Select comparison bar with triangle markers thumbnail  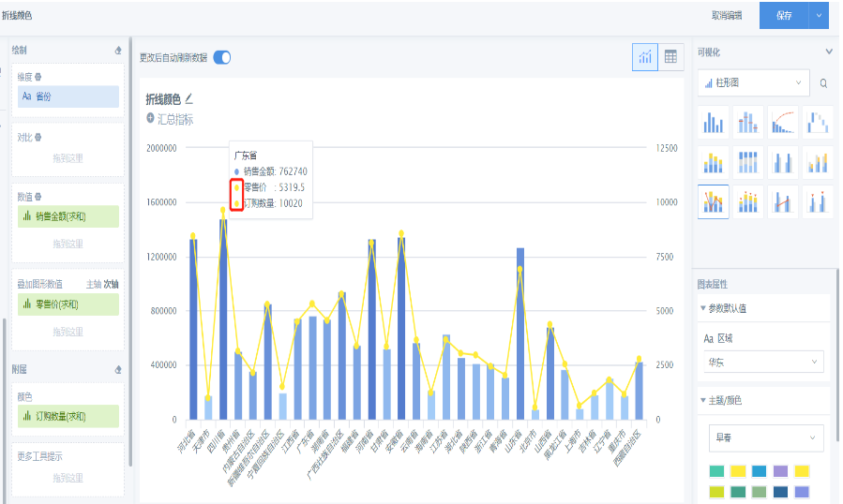(x=817, y=201)
